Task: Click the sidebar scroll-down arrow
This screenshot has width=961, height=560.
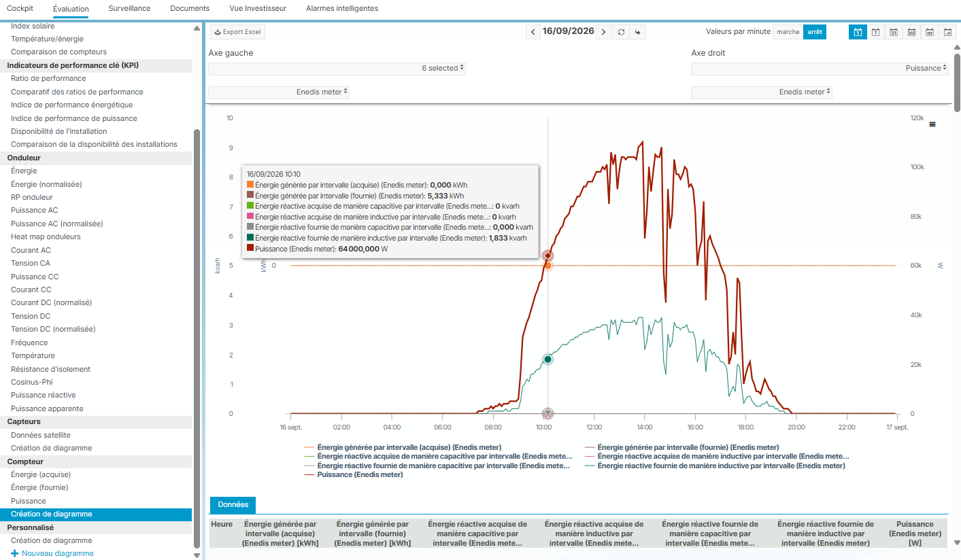Action: [x=197, y=555]
